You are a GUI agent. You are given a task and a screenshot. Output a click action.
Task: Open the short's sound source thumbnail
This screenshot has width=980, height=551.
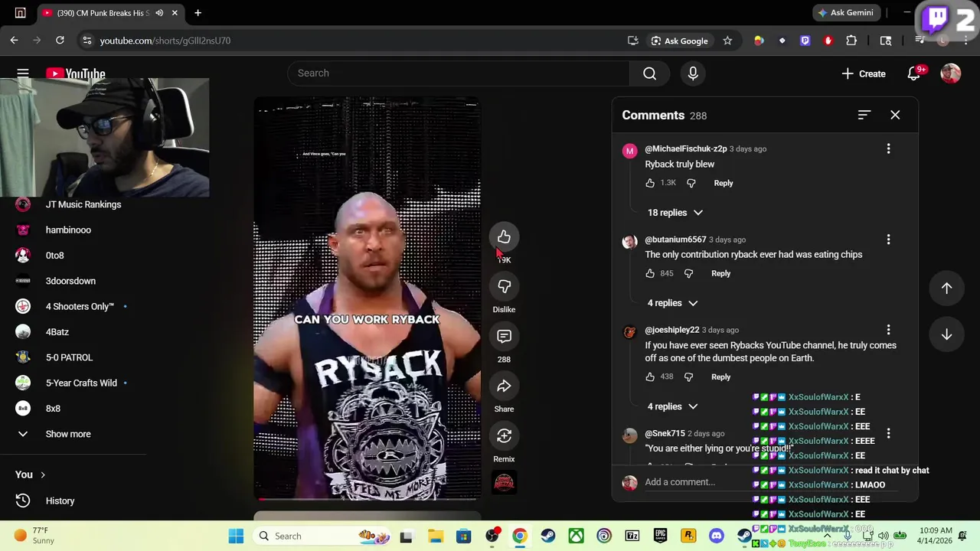[504, 482]
